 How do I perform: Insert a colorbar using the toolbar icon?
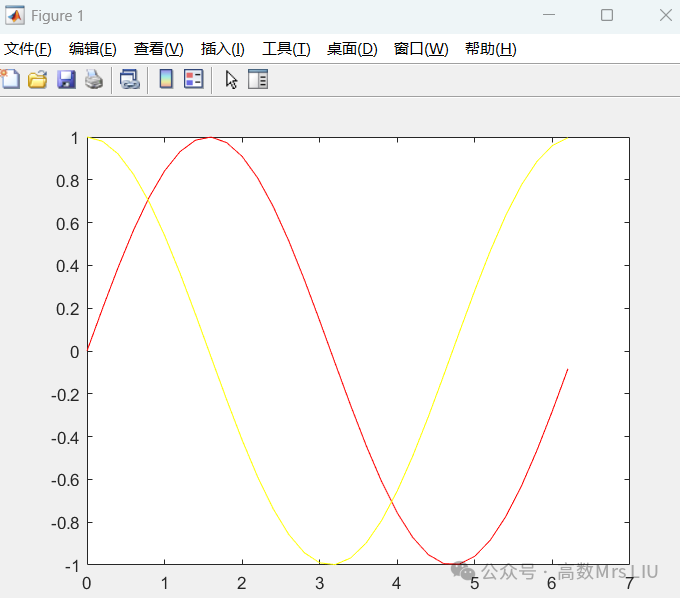click(166, 79)
